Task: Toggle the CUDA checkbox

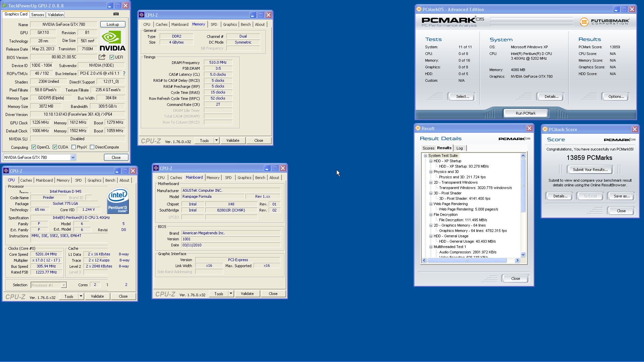Action: pos(55,147)
